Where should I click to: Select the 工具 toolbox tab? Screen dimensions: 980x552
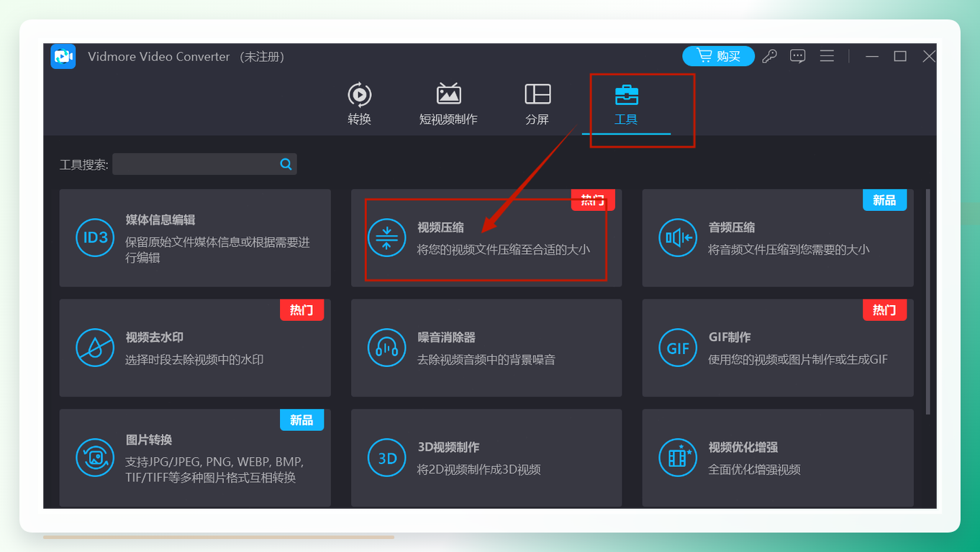pyautogui.click(x=626, y=104)
